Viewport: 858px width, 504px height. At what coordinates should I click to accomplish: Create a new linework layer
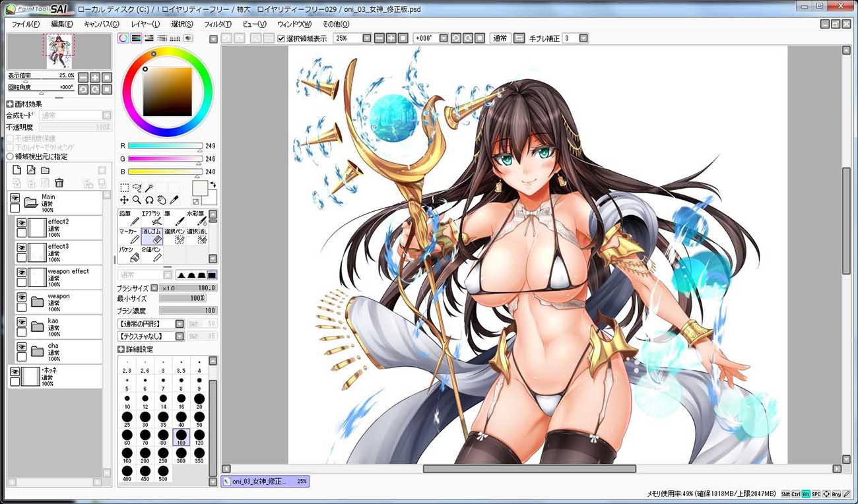point(31,170)
